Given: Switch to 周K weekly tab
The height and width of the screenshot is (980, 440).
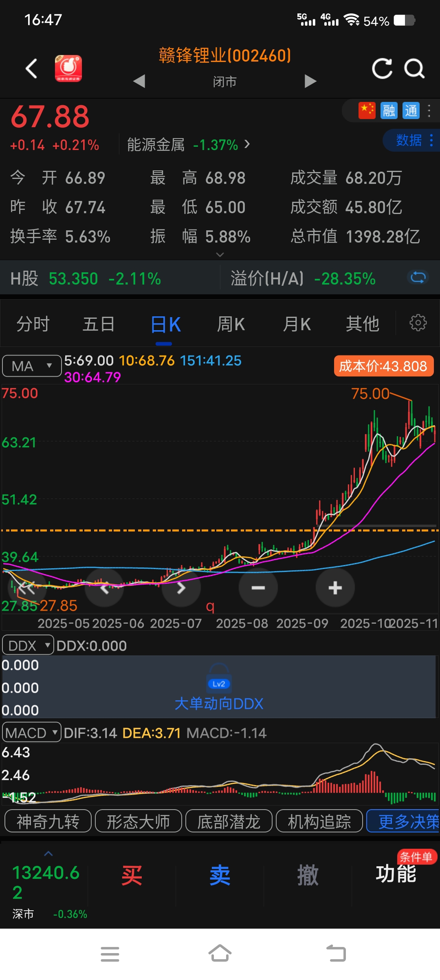Looking at the screenshot, I should click(231, 324).
